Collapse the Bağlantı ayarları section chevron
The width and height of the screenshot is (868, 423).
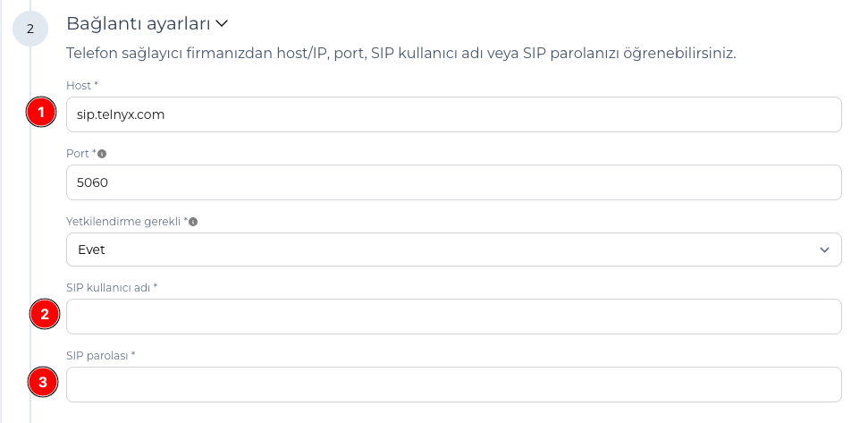tap(222, 24)
